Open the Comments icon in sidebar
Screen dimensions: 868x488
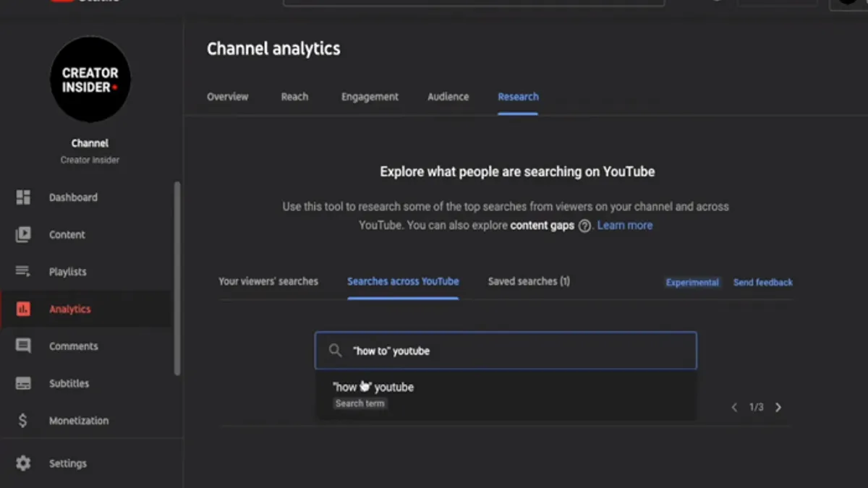(x=23, y=346)
